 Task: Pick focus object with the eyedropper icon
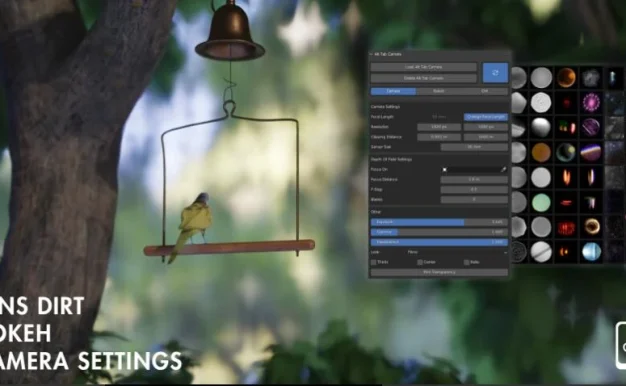pos(503,169)
